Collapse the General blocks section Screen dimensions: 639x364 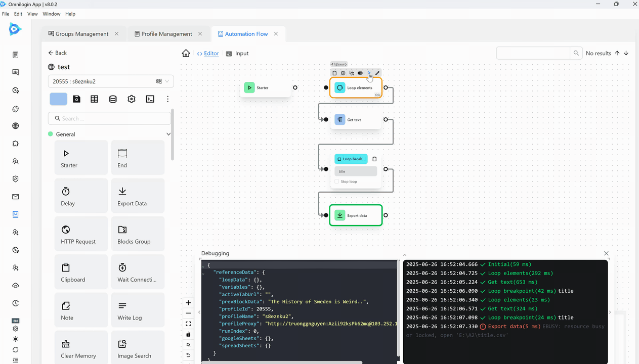(168, 134)
